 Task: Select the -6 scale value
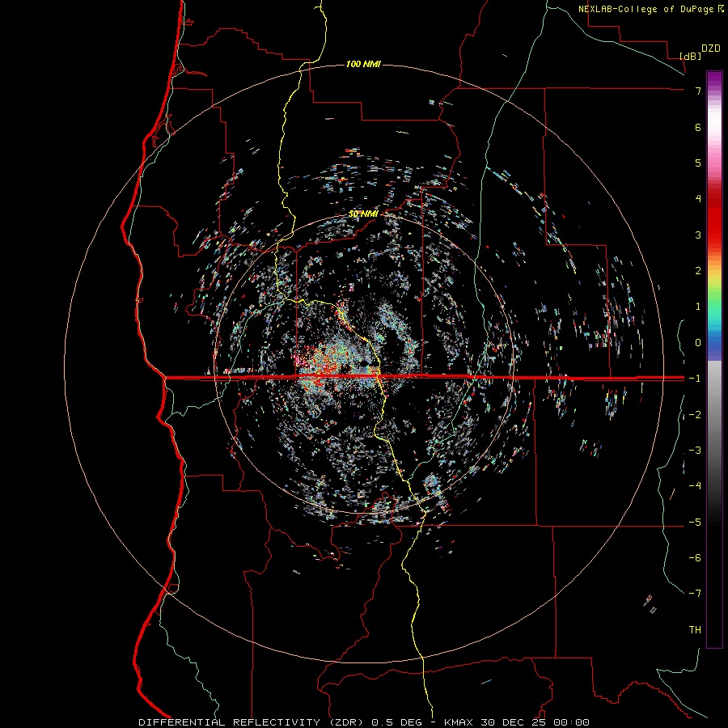695,558
